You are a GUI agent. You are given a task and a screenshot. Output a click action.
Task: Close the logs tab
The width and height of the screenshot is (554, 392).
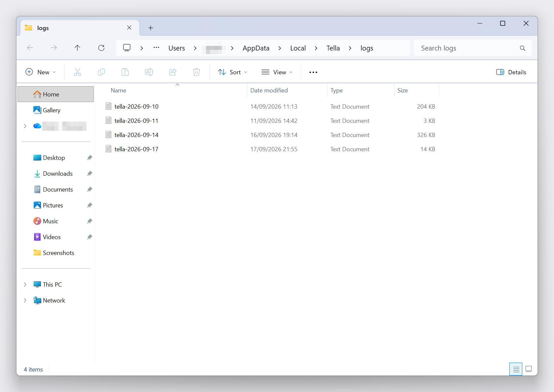pos(129,28)
